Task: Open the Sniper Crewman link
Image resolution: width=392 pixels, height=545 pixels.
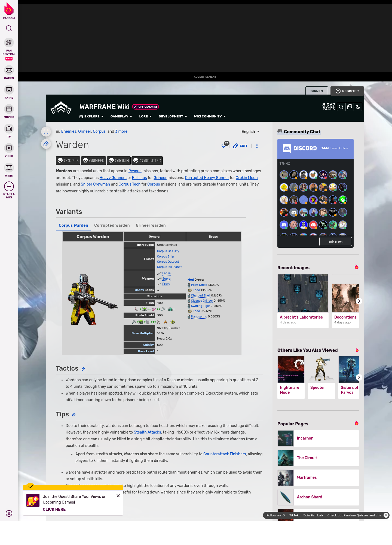Action: pyautogui.click(x=95, y=184)
